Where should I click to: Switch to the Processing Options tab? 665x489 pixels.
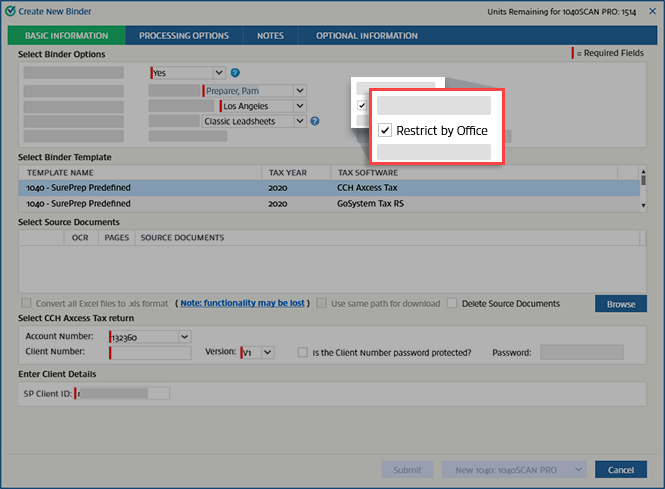tap(183, 36)
